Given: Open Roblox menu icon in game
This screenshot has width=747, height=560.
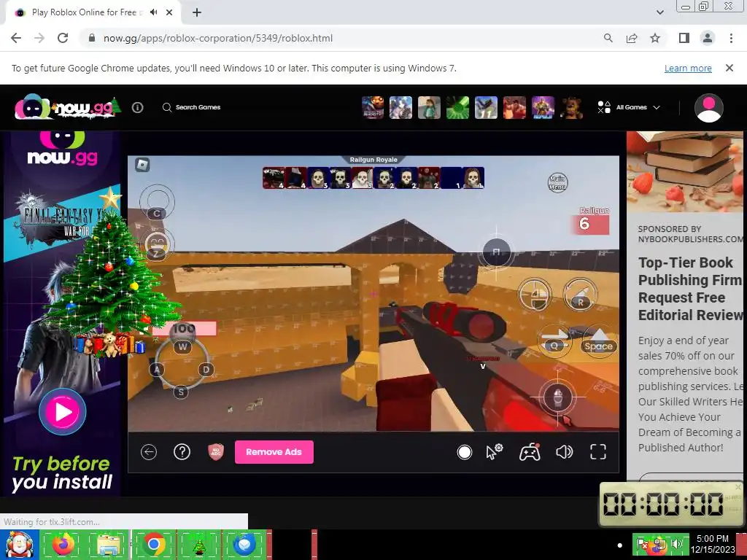Looking at the screenshot, I should [x=142, y=165].
